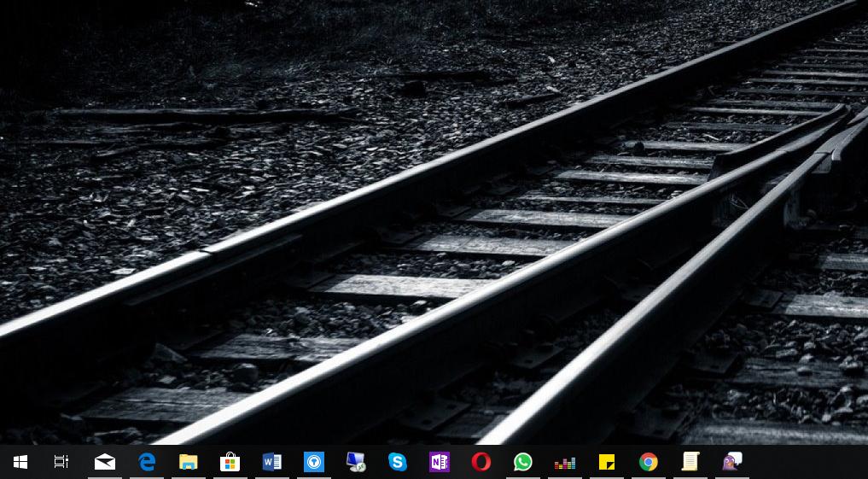Open the Windows Start menu
Image resolution: width=868 pixels, height=479 pixels.
(x=20, y=461)
